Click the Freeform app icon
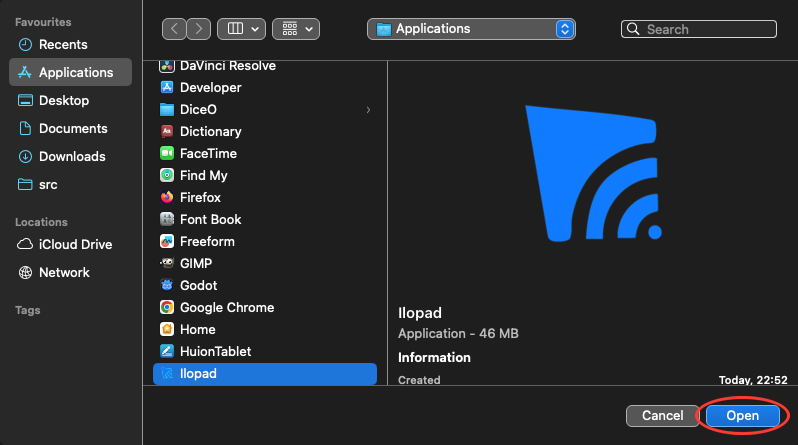 click(167, 241)
